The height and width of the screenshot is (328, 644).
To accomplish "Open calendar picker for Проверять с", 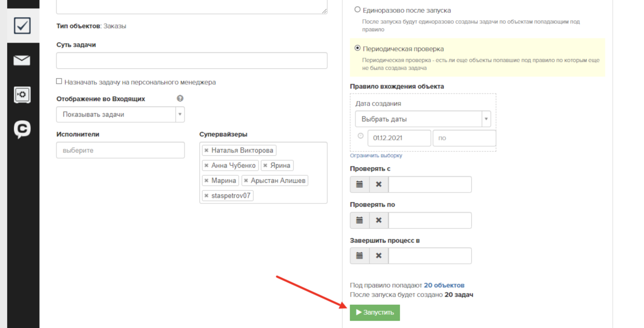I will (x=360, y=185).
